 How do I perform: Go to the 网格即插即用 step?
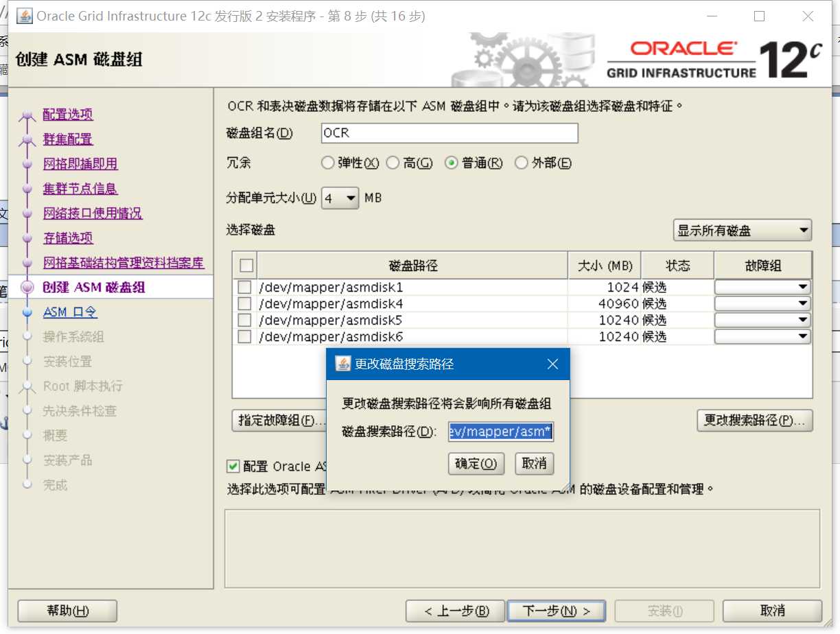[x=80, y=164]
